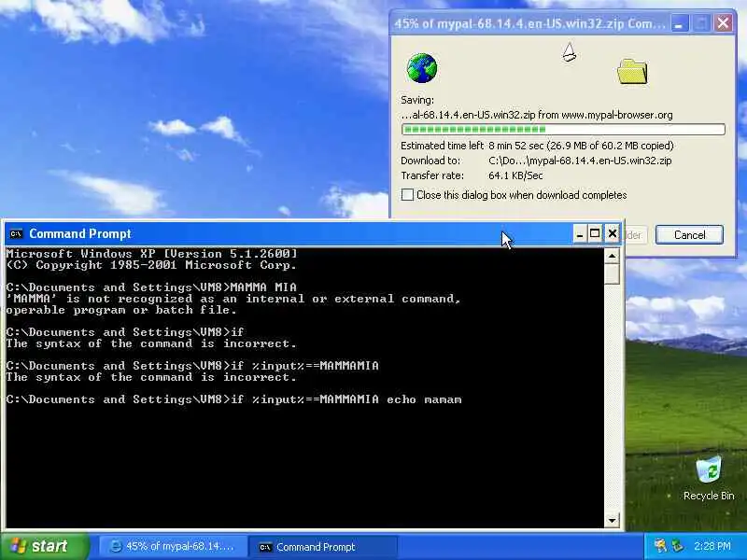Open the Recycle Bin desktop icon
Viewport: 747px width, 560px height.
coord(709,478)
